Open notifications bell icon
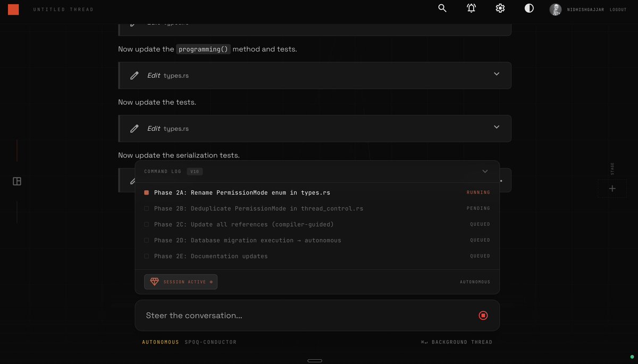Image resolution: width=638 pixels, height=364 pixels. (471, 8)
